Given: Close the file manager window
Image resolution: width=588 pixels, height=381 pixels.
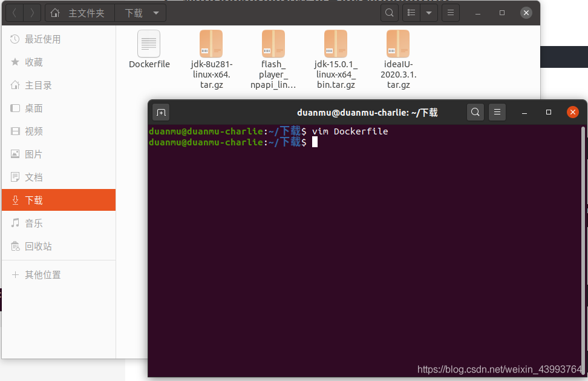Looking at the screenshot, I should 526,13.
